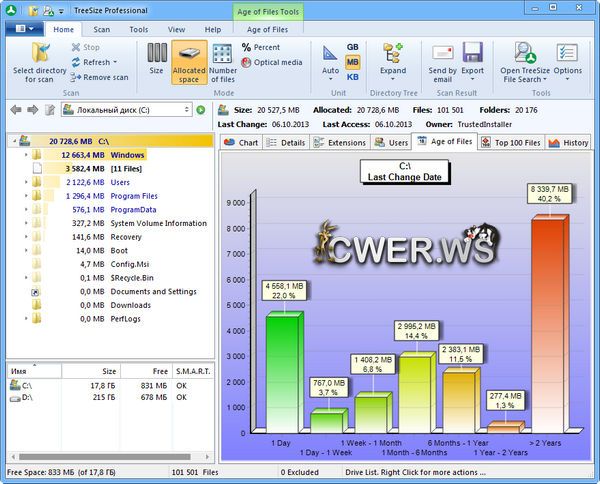The width and height of the screenshot is (600, 484).
Task: Click the Optical media icon
Action: pos(270,62)
